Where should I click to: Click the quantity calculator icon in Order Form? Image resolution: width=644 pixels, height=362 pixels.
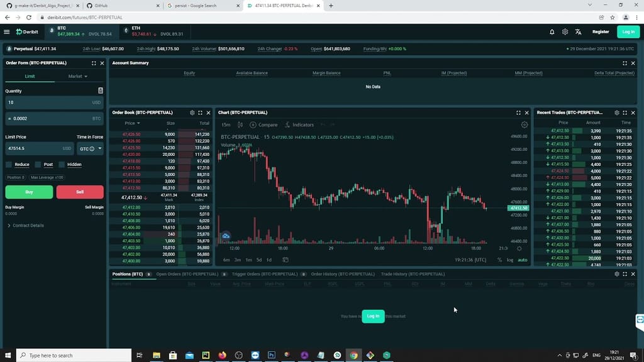(101, 90)
